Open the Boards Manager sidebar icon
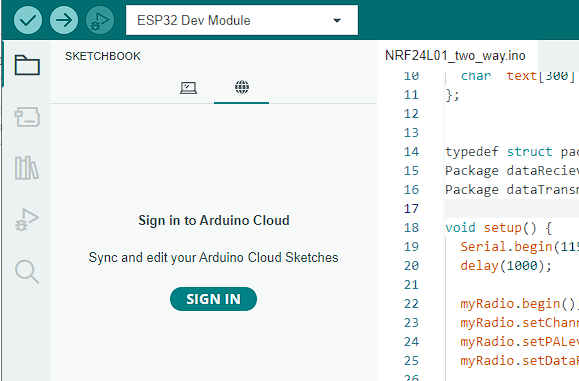This screenshot has width=579, height=381. (x=27, y=117)
